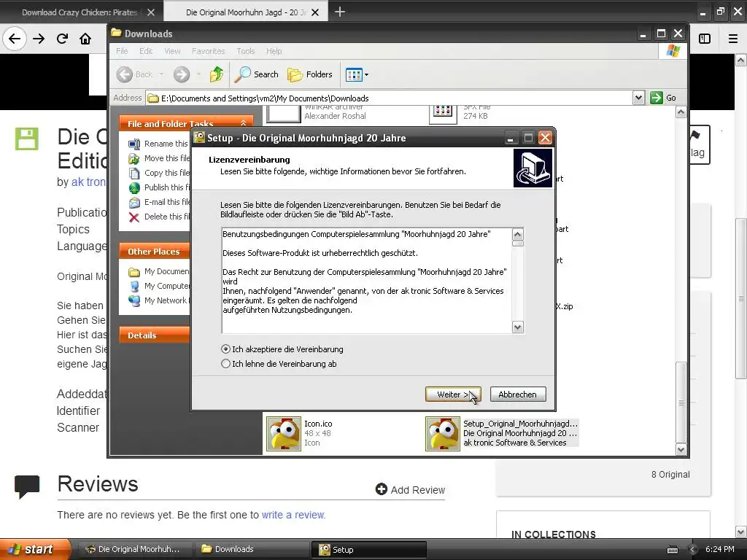Click the Copy this file icon
Viewport: 747px width, 560px height.
(134, 173)
